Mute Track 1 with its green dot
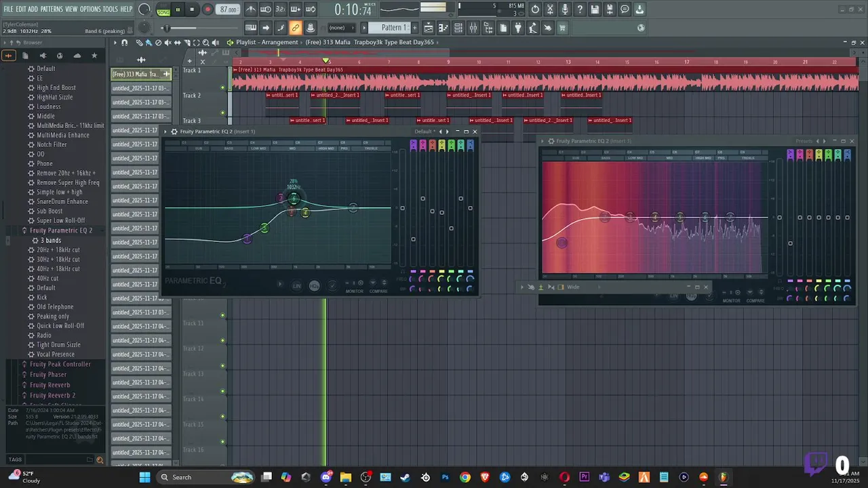The image size is (868, 488). tap(222, 87)
